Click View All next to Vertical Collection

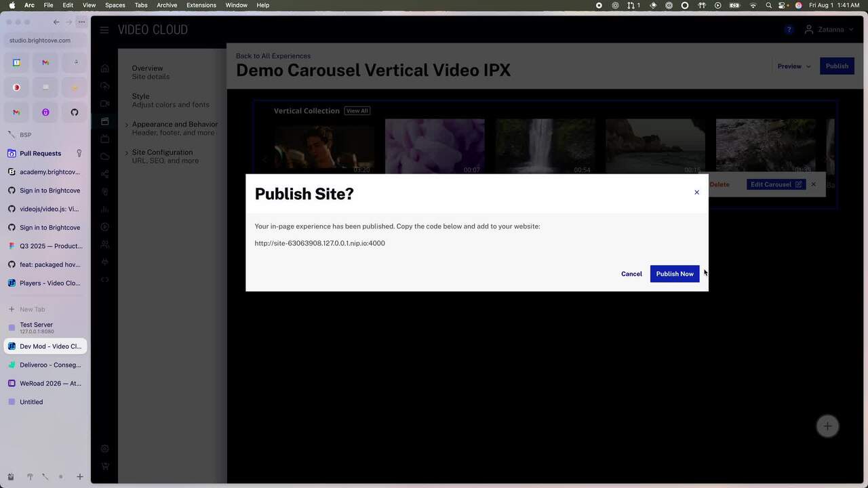357,111
